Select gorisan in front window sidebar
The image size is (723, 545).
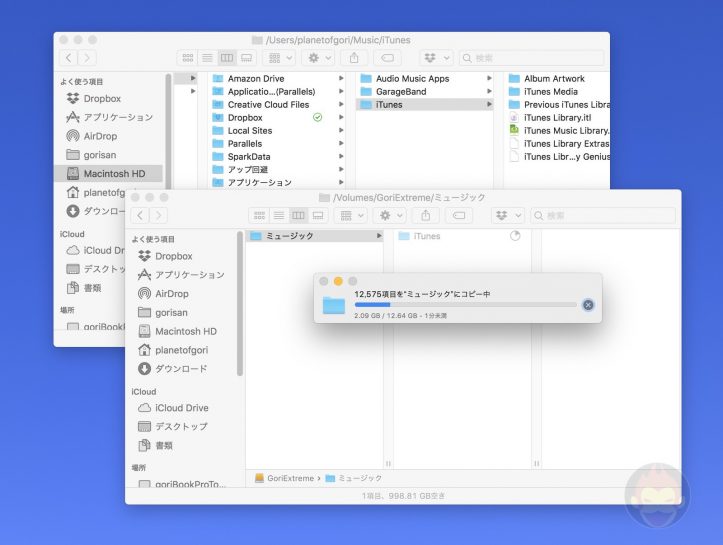163,313
